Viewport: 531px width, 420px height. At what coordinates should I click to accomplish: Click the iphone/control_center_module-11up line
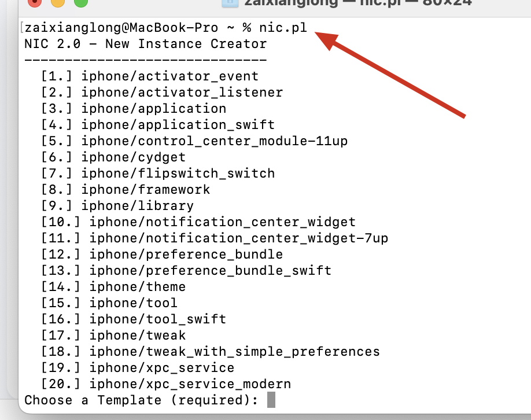194,141
